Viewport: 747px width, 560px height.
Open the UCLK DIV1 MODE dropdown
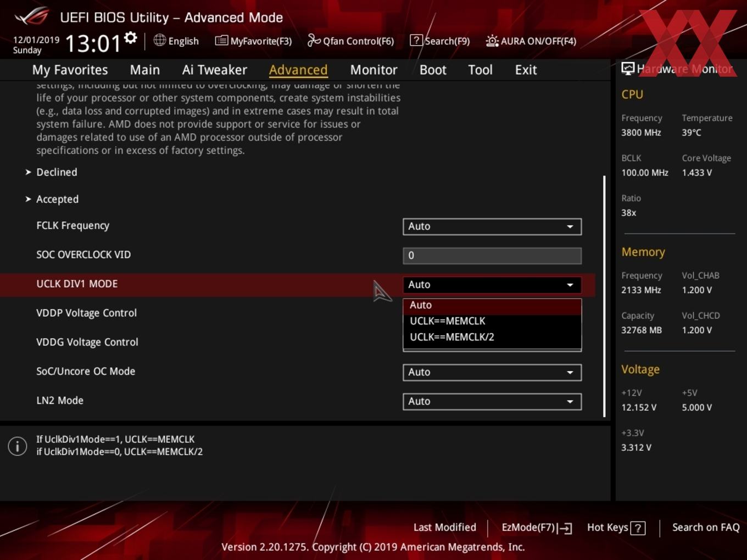[492, 284]
